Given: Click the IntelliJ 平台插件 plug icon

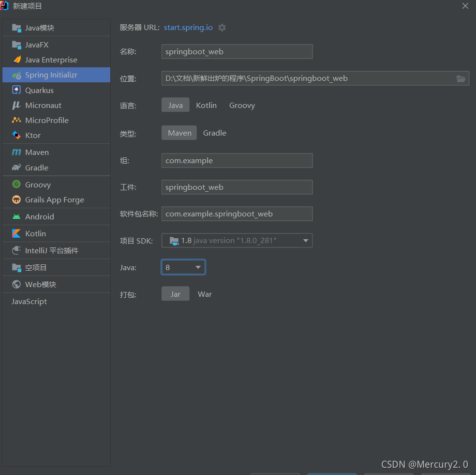Looking at the screenshot, I should pyautogui.click(x=16, y=250).
